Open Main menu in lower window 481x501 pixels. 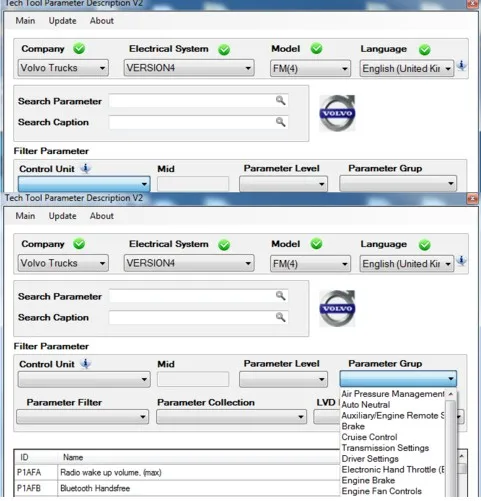coord(25,216)
